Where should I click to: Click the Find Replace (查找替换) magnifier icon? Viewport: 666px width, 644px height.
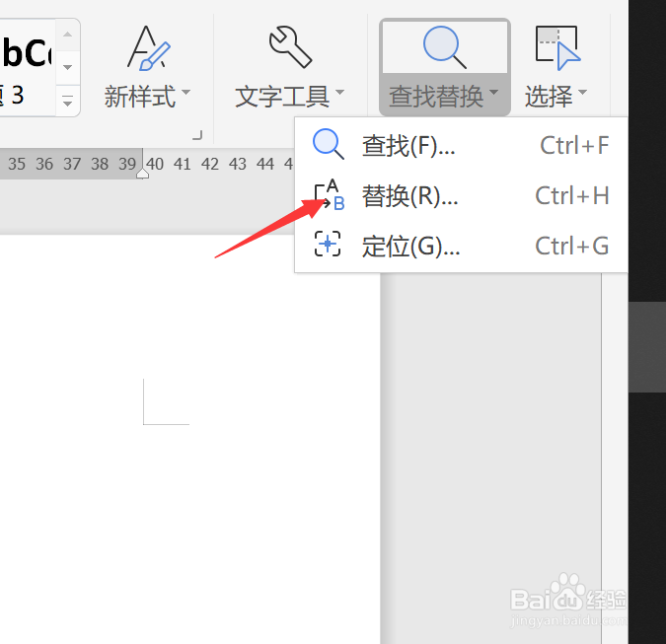444,47
